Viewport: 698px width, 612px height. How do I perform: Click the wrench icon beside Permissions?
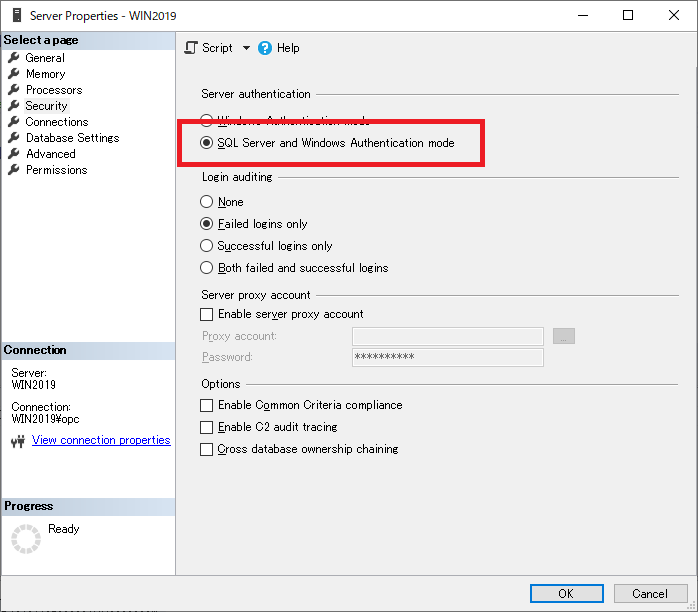[14, 170]
